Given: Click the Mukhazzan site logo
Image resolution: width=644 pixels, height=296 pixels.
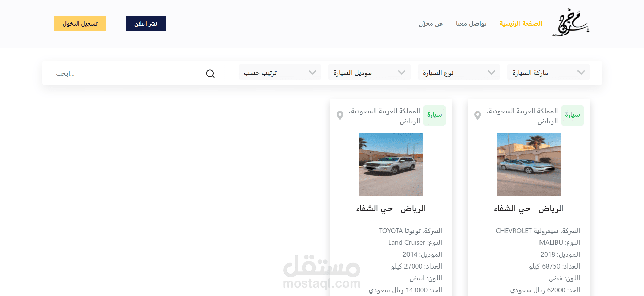Looking at the screenshot, I should (x=571, y=22).
